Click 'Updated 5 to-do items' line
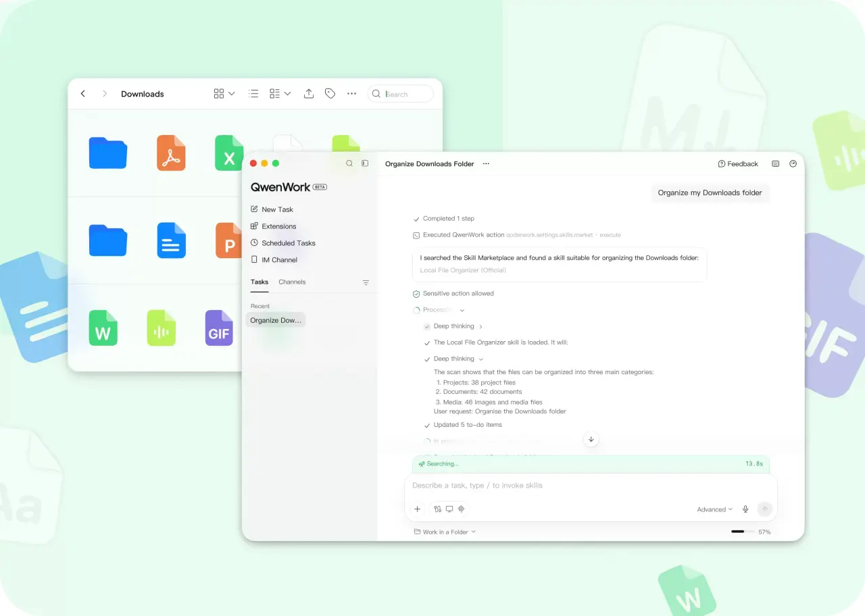 [x=463, y=426]
